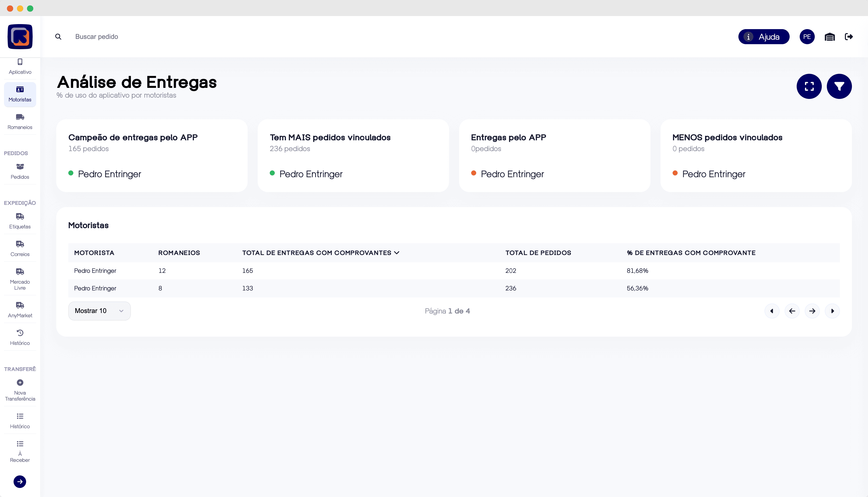Jump to last page button
868x497 pixels.
click(x=832, y=311)
